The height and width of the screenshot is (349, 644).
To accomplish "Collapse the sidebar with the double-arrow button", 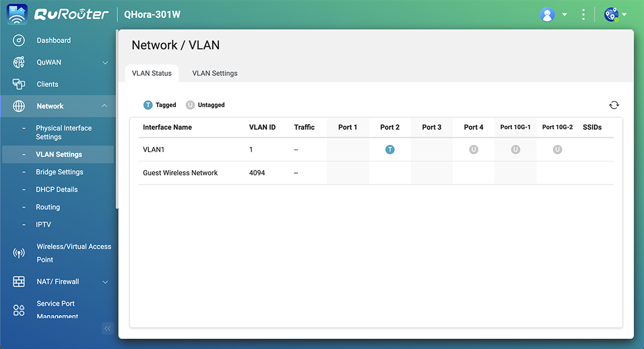I will point(108,328).
